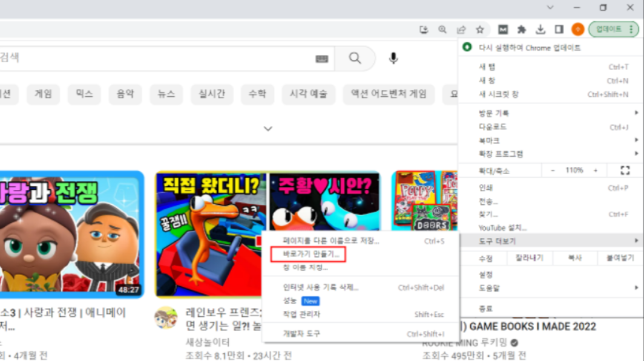Choose 찾기... in the Chrome menu
644x361 pixels.
(x=550, y=214)
